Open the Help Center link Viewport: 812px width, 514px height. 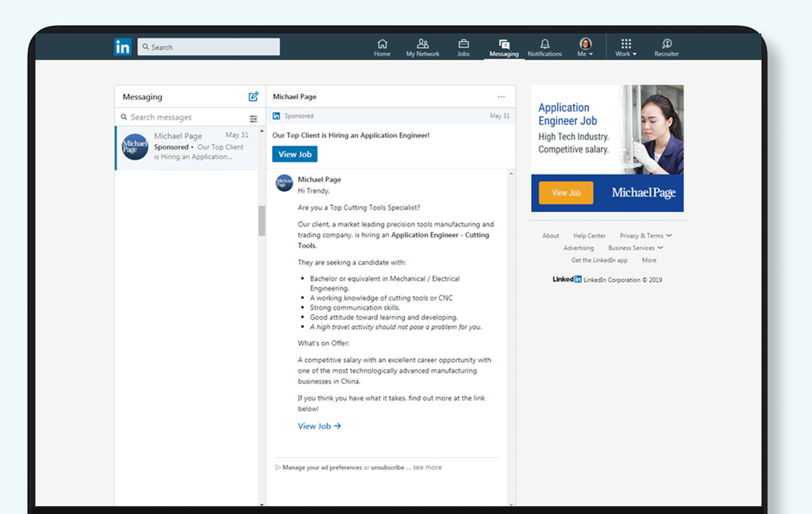(x=589, y=236)
